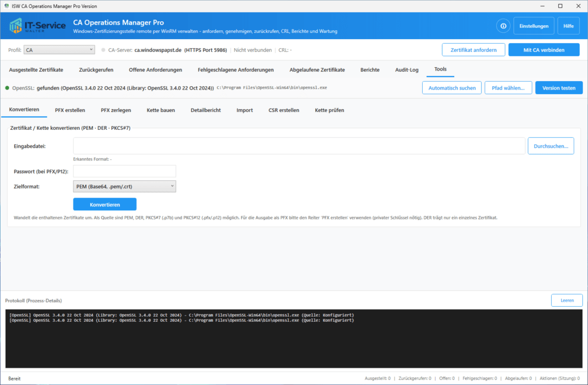The height and width of the screenshot is (385, 588).
Task: Open the Audit-Log tab
Action: (x=407, y=70)
